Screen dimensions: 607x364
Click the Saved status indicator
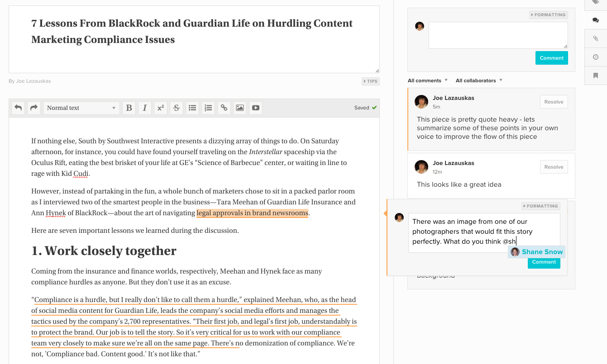pyautogui.click(x=365, y=108)
